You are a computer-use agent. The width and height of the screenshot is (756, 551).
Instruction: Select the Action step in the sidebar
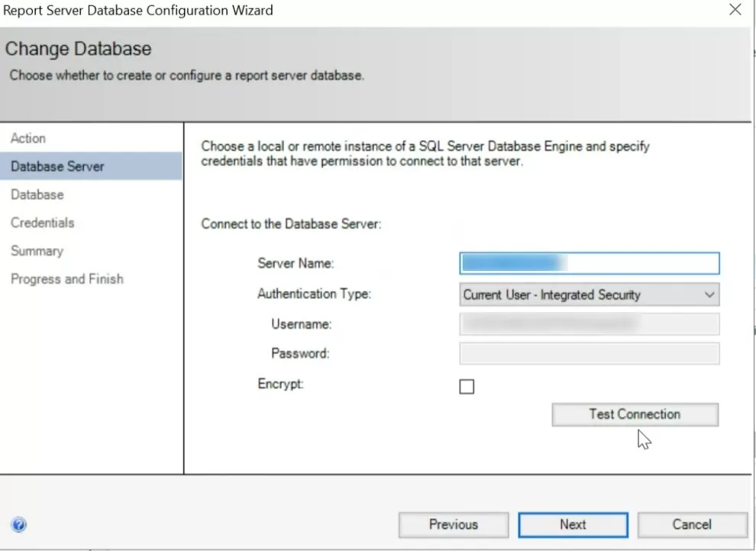point(28,138)
